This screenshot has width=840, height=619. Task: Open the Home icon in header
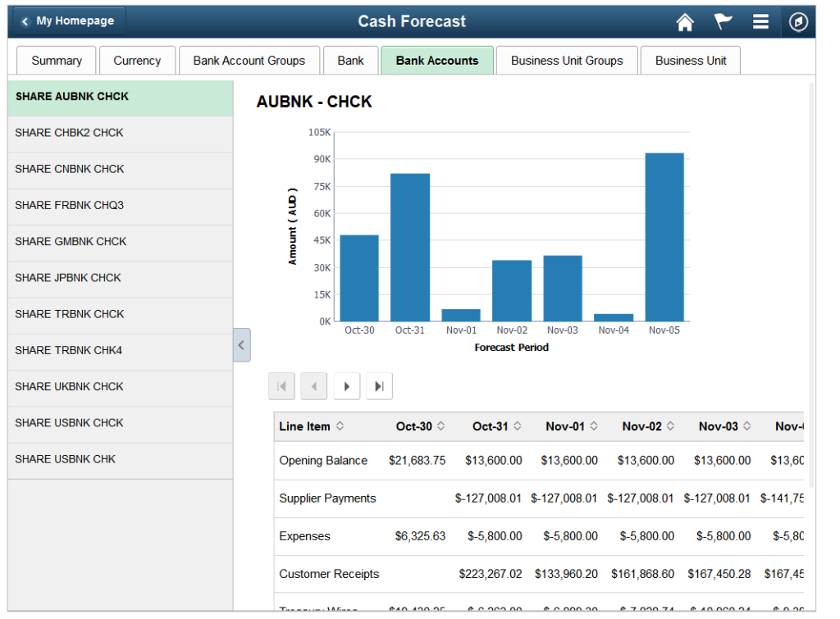685,22
